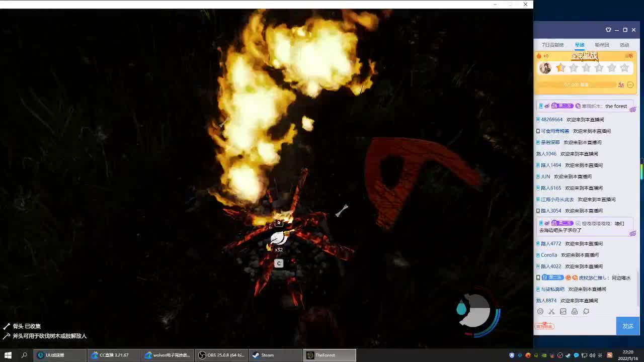This screenshot has height=362, width=644.
Task: Click username 路人6165 in chat
Action: tap(551, 188)
